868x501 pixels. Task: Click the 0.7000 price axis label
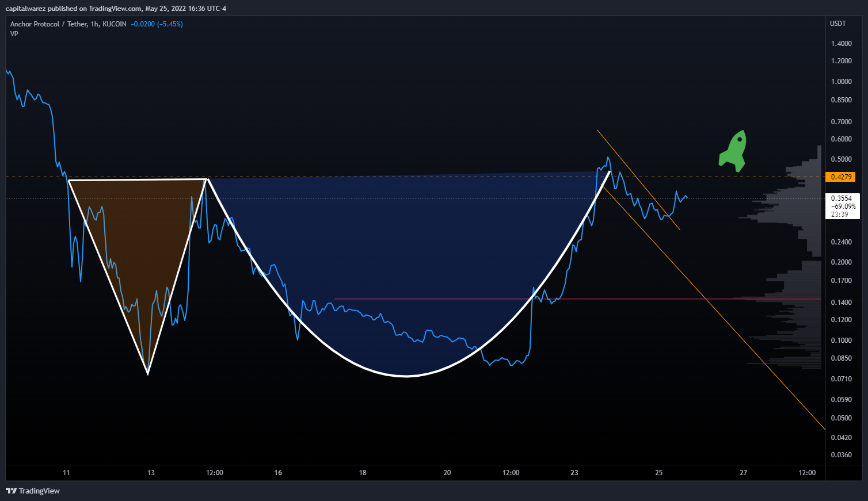(x=842, y=122)
